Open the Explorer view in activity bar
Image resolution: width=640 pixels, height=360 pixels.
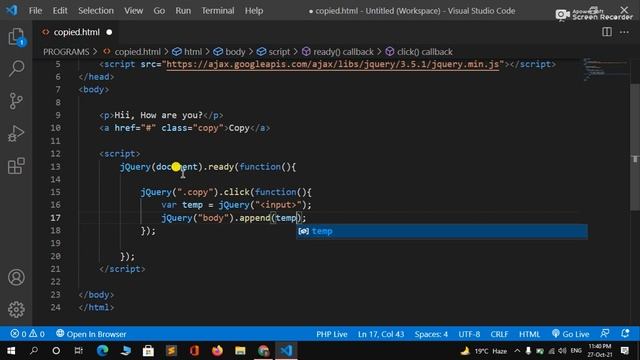pos(16,37)
